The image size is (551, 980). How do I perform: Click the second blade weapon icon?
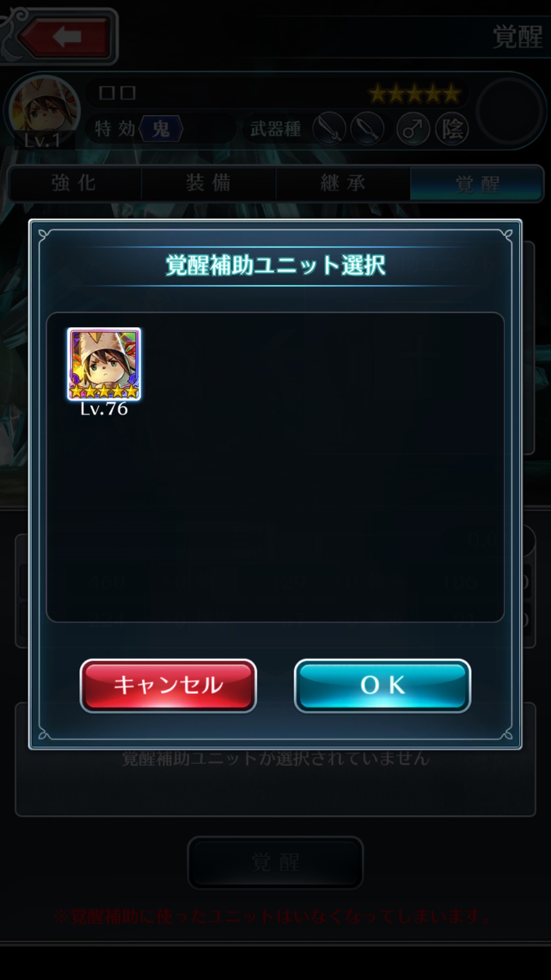[367, 129]
